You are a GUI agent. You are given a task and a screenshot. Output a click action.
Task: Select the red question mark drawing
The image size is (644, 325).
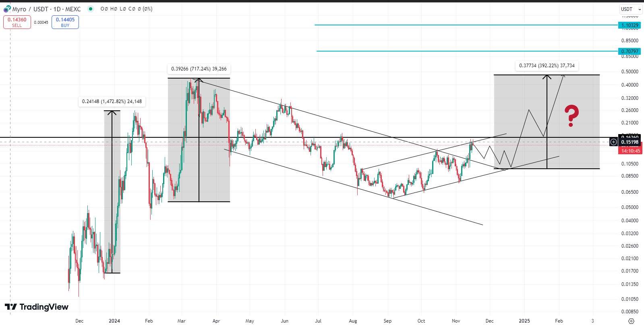572,116
